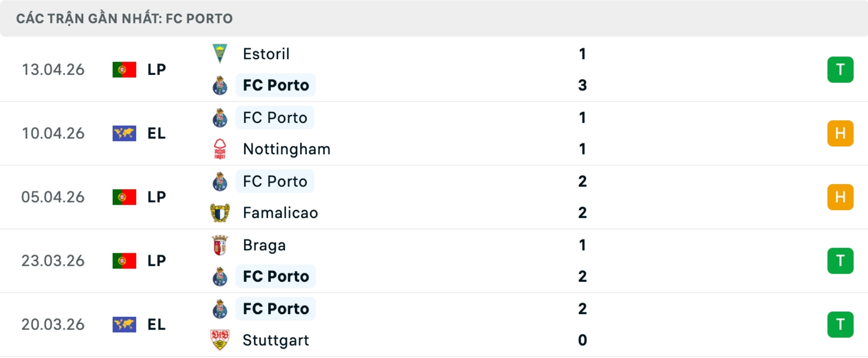
Task: Click the Braga club crest icon
Action: point(220,245)
